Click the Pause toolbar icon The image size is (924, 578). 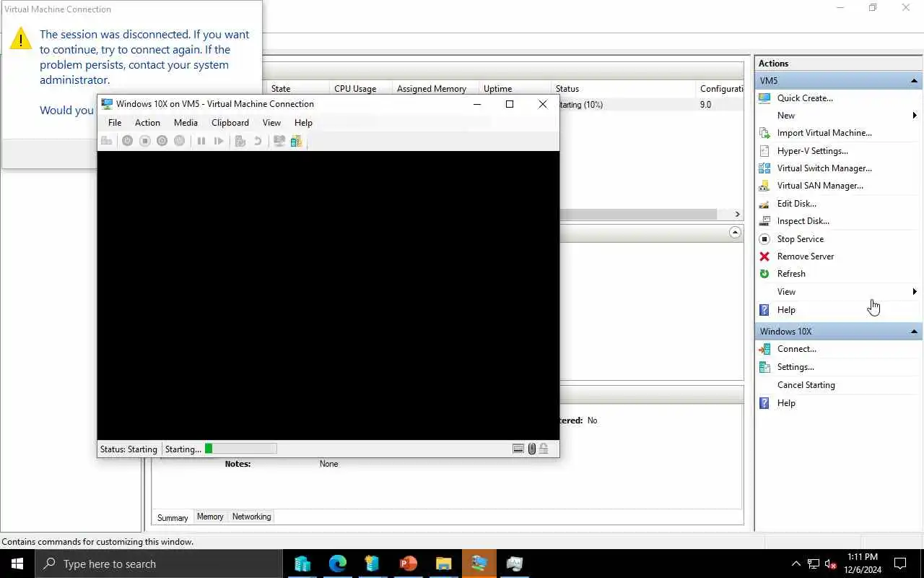click(201, 141)
